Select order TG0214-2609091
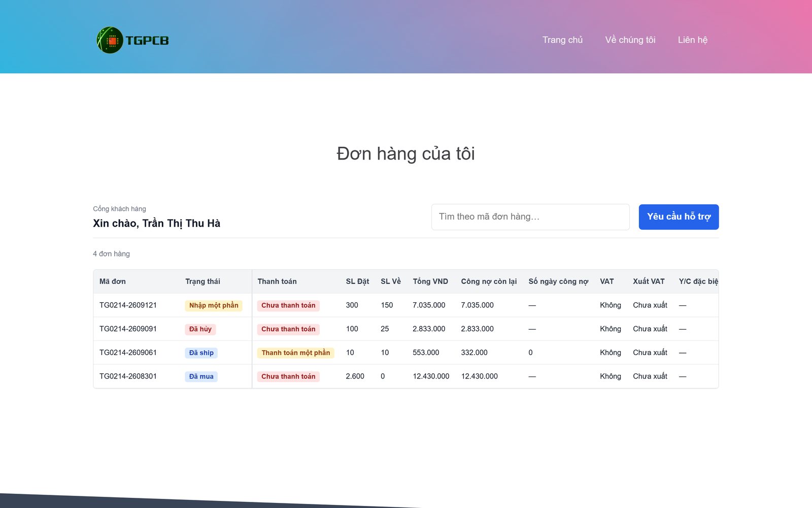 point(128,329)
